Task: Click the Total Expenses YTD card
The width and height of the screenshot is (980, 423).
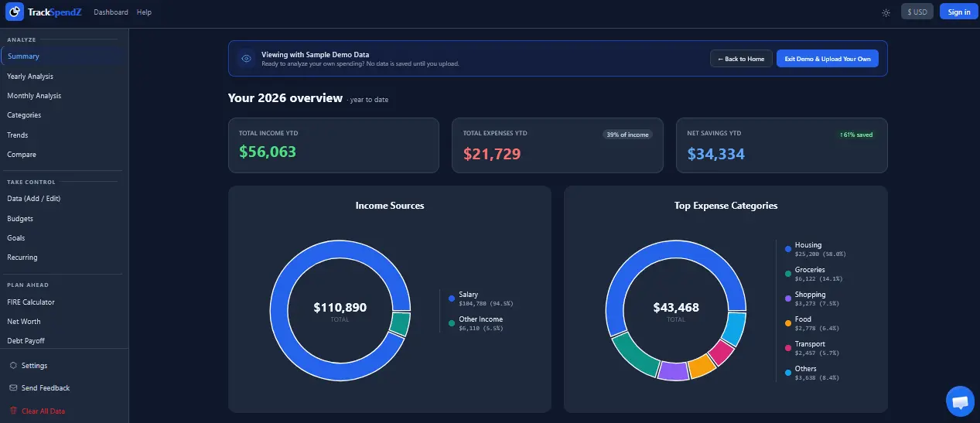Action: (558, 145)
